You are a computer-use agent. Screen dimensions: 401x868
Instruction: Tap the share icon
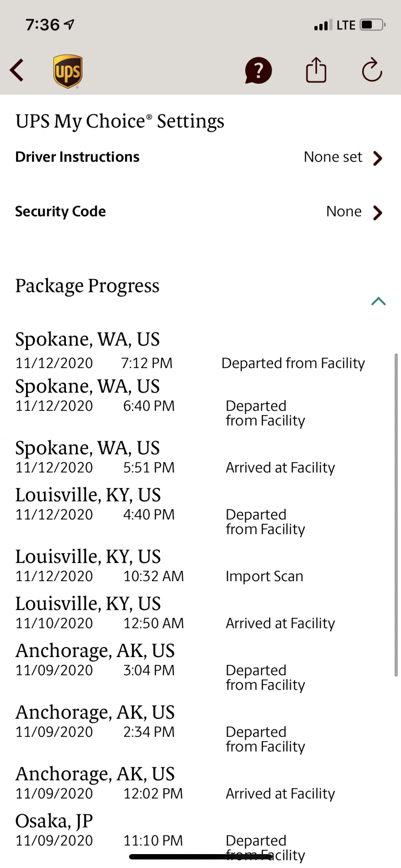coord(316,70)
